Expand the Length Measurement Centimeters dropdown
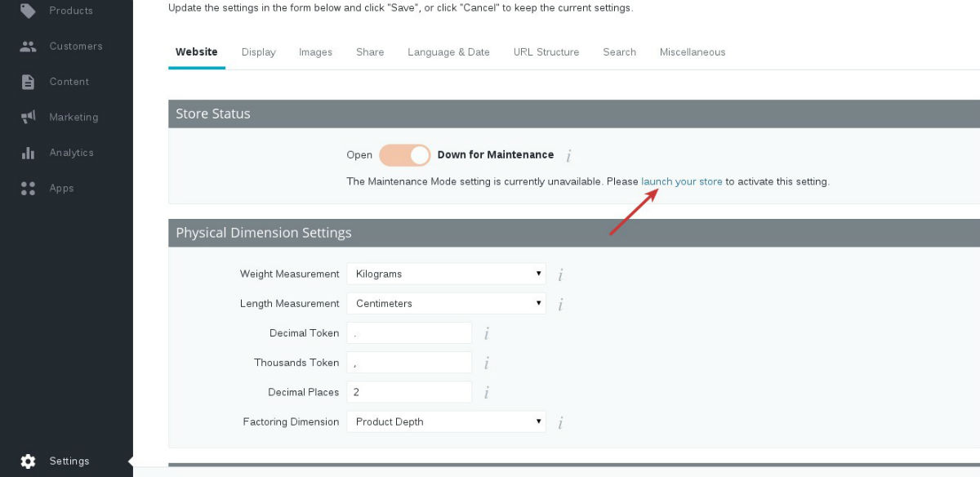 [446, 304]
